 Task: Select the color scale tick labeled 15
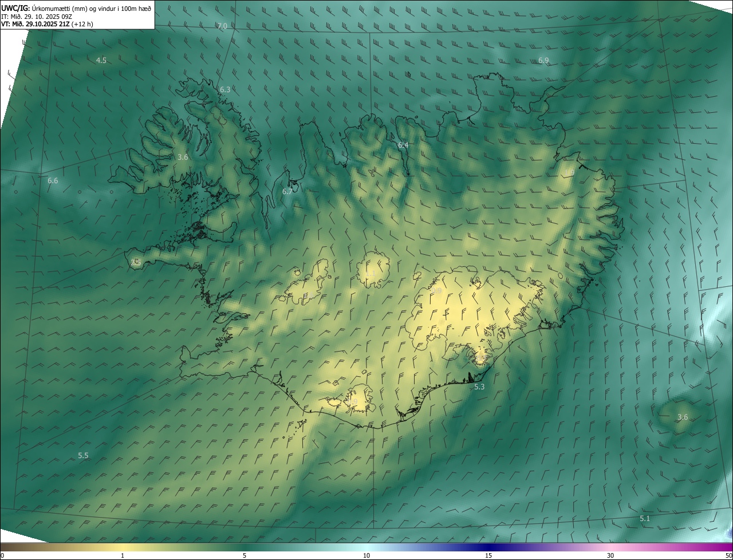pos(488,556)
